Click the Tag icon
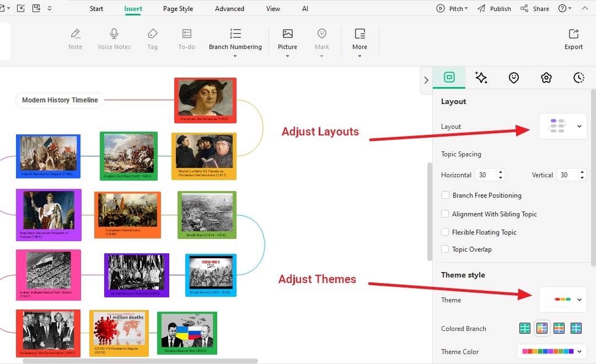This screenshot has height=364, width=596. (x=152, y=34)
